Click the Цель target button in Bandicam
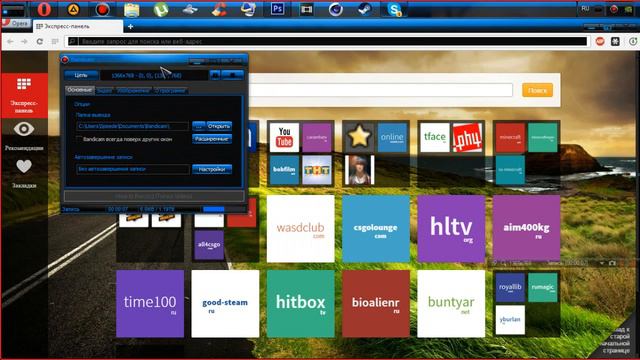The width and height of the screenshot is (640, 360). pyautogui.click(x=81, y=75)
